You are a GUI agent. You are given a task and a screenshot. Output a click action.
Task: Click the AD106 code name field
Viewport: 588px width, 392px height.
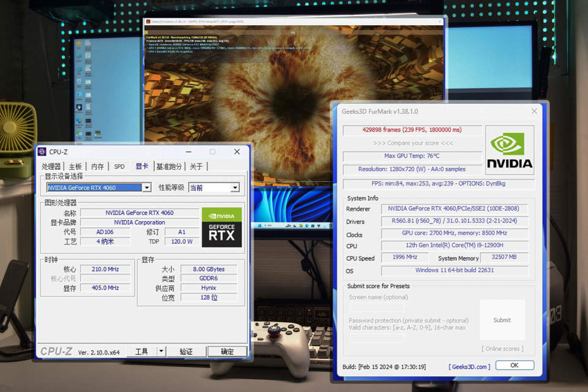coord(105,232)
